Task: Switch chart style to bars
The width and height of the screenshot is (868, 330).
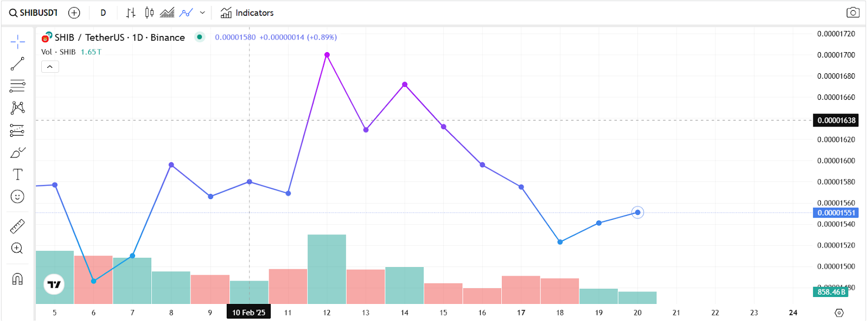Action: [131, 12]
